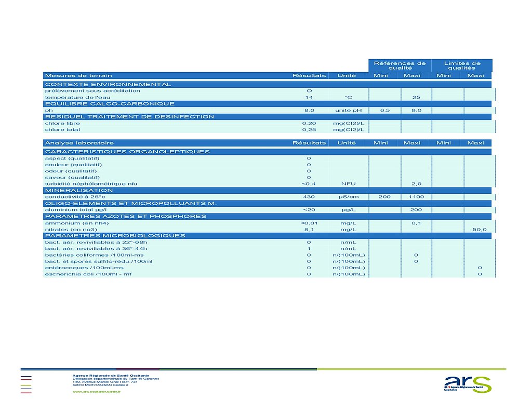Image resolution: width=532 pixels, height=399 pixels.
Task: Select the 'couleur (qualitatif)' row label
Action: click(73, 165)
